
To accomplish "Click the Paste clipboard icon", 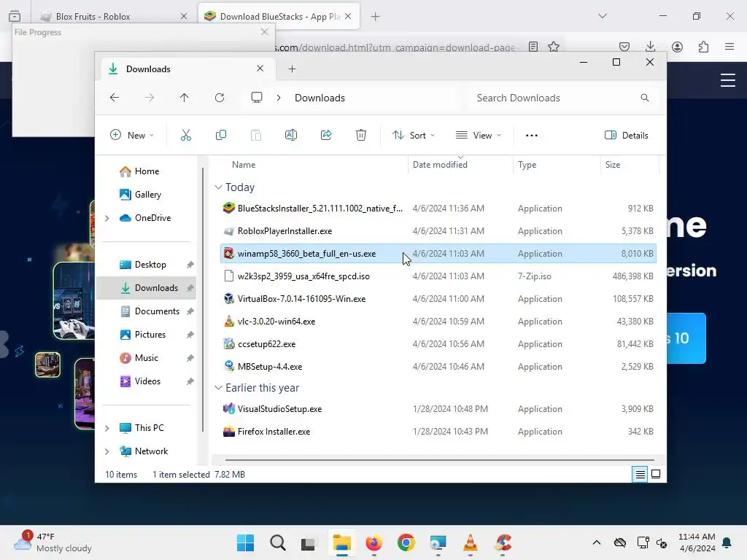I will (x=256, y=135).
